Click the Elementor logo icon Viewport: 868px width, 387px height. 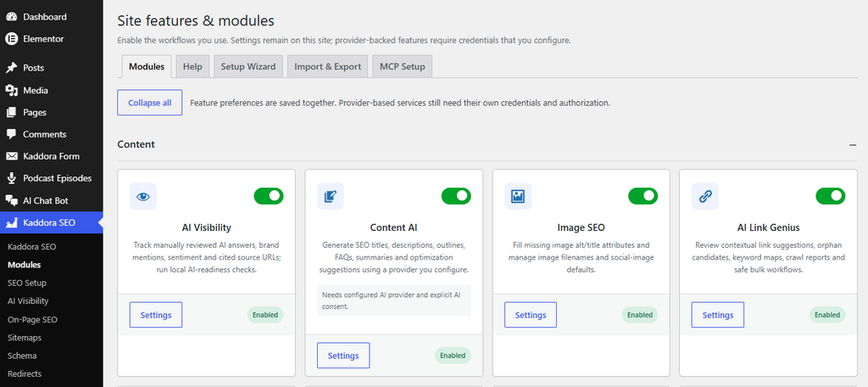11,39
